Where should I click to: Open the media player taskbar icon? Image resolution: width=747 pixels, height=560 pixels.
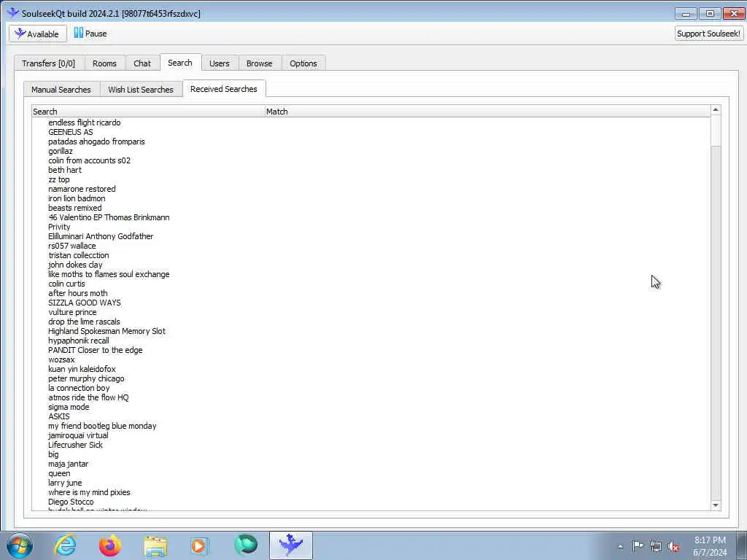click(199, 545)
